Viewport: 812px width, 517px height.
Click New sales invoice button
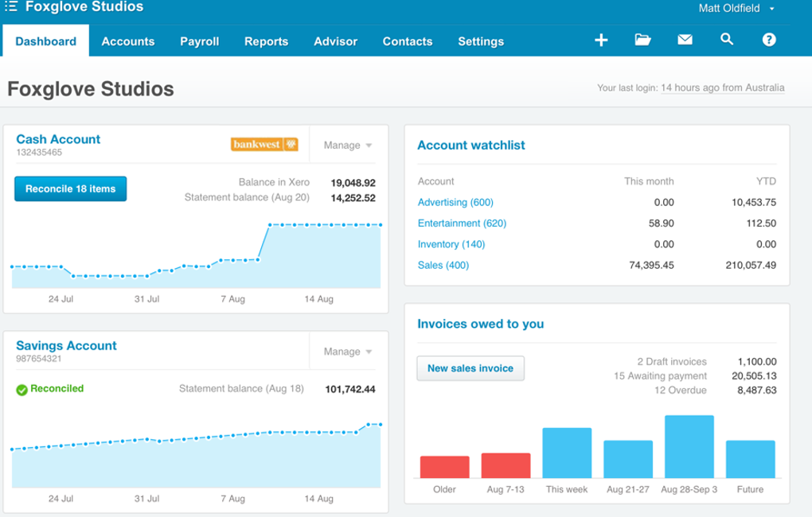point(470,368)
